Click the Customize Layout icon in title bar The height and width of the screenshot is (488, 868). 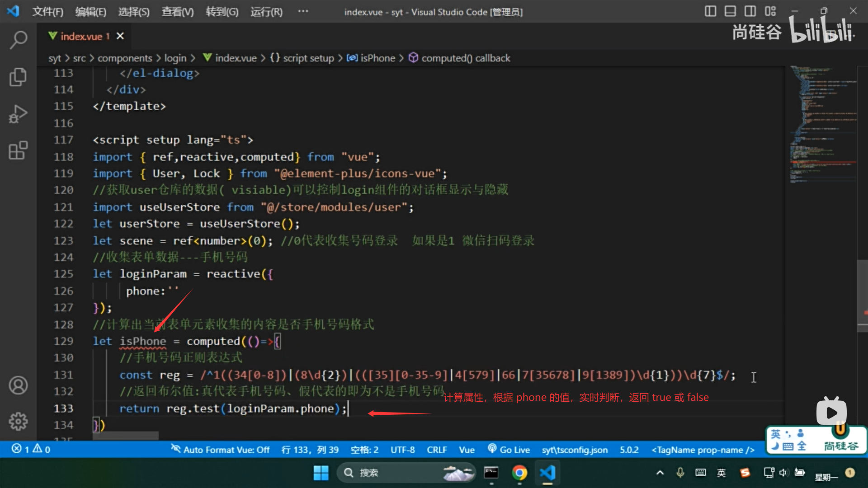[770, 11]
